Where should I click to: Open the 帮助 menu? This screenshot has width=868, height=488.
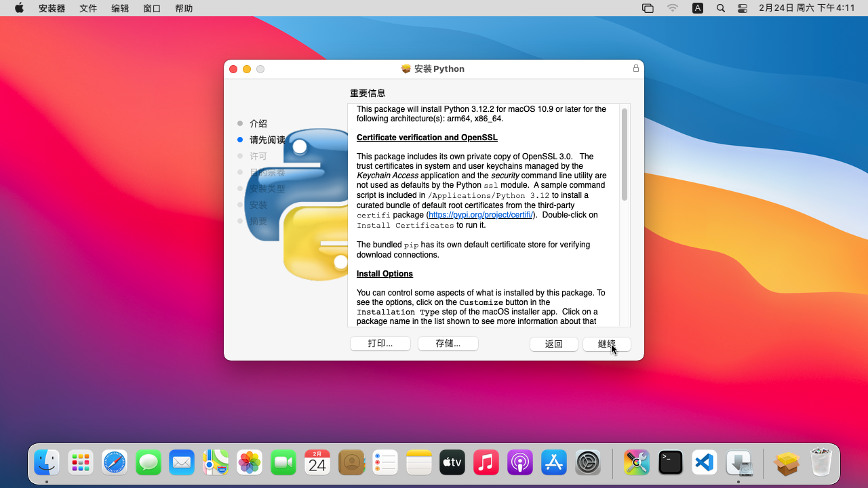184,8
